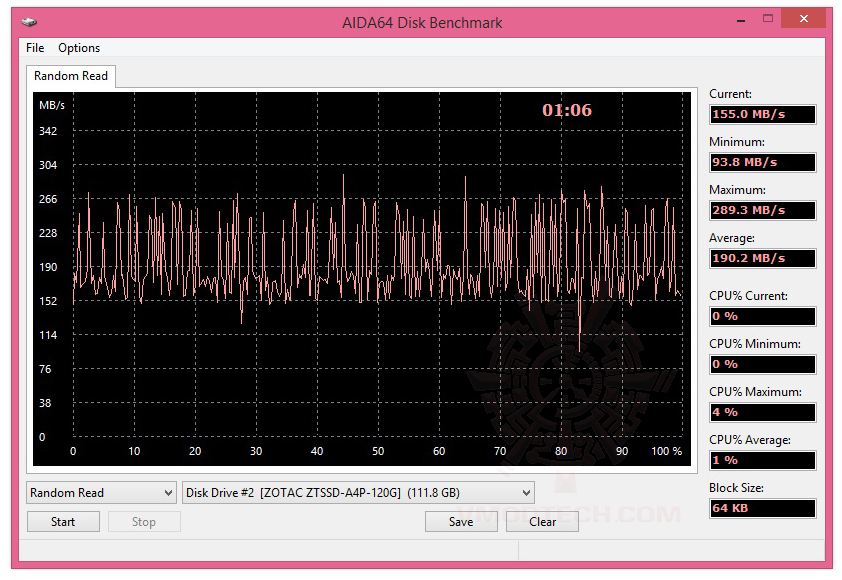Screen dimensions: 842x580
Task: Click the greyed-out Stop button
Action: [x=144, y=521]
